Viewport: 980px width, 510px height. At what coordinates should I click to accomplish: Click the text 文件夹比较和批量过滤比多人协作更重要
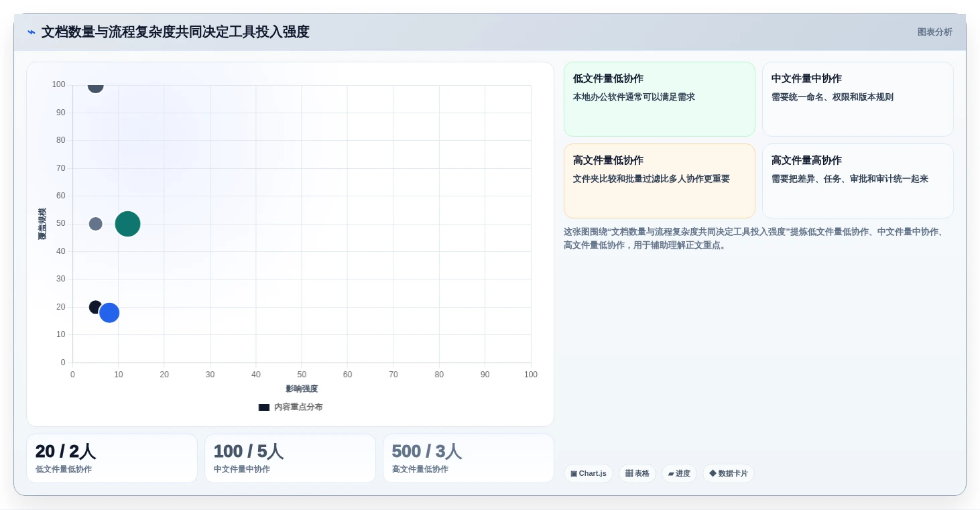652,179
